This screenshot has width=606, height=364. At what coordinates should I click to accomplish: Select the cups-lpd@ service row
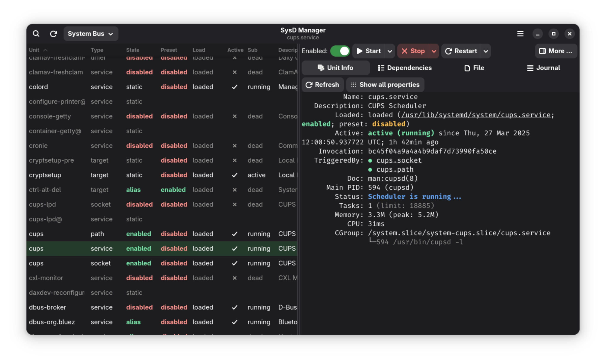(x=162, y=219)
